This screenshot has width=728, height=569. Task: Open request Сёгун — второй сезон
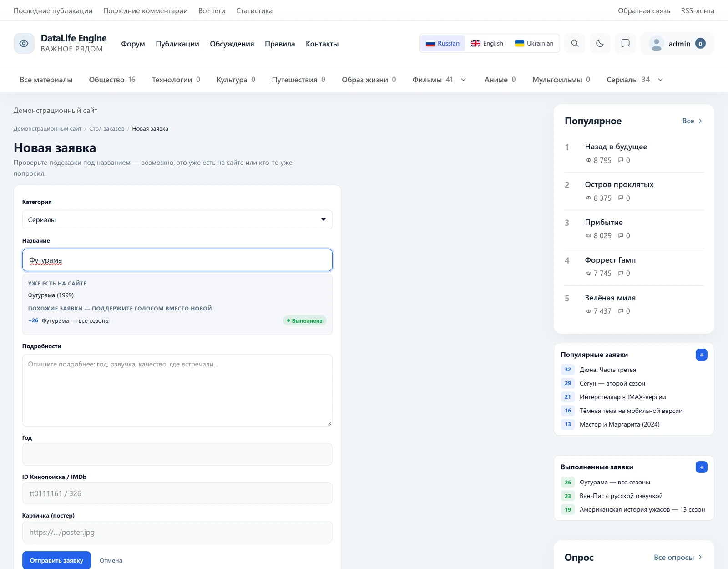612,383
